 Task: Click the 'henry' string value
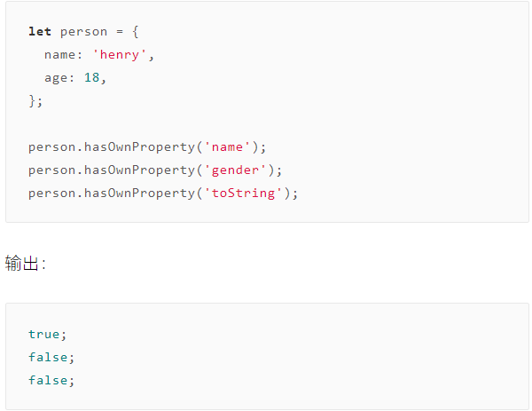tap(120, 55)
